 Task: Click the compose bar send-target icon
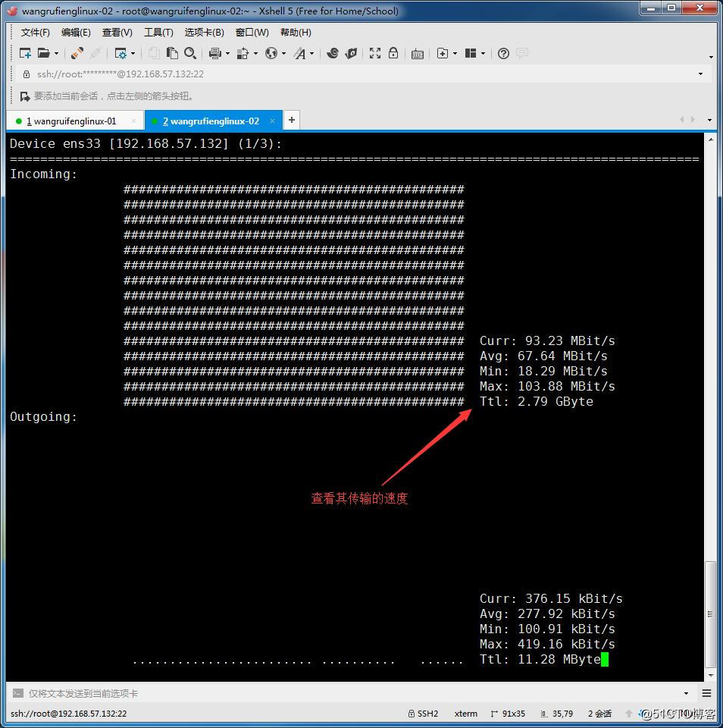[x=17, y=693]
